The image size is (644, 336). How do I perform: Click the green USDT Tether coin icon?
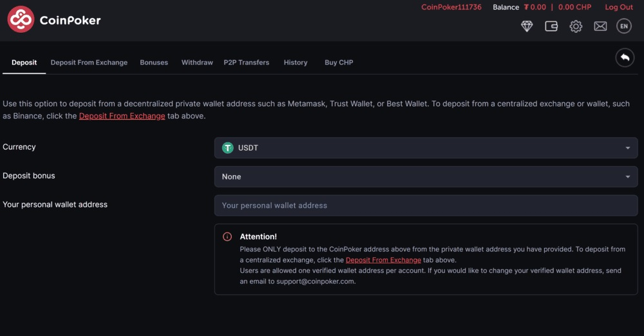click(x=227, y=148)
